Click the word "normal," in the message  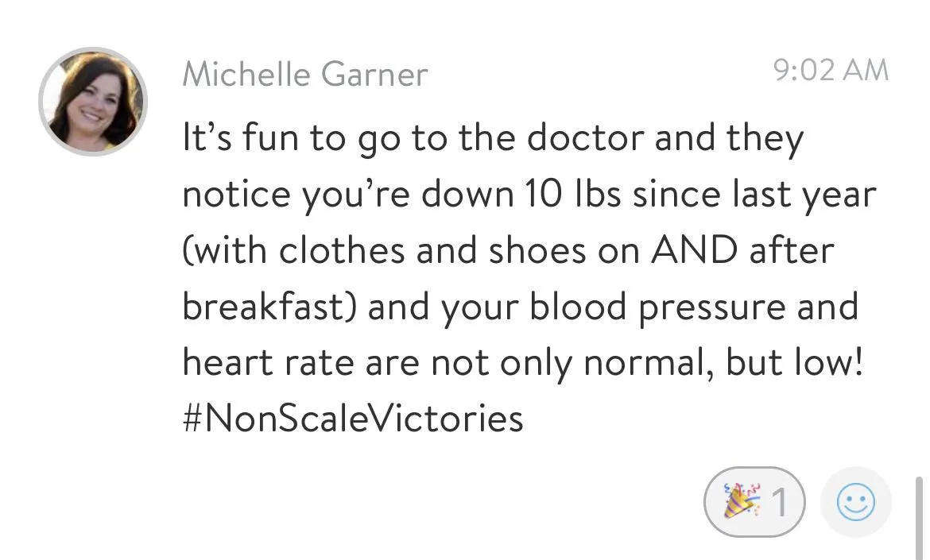click(x=649, y=363)
